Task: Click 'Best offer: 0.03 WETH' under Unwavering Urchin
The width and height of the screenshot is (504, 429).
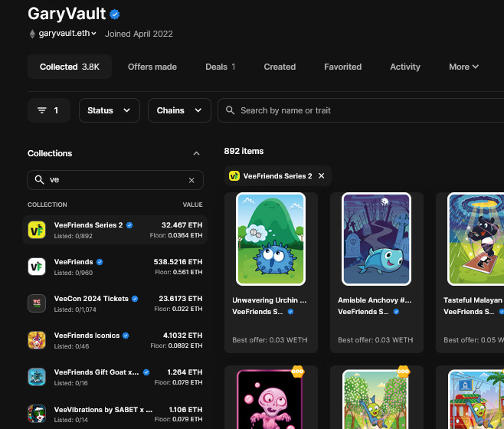Action: click(270, 340)
